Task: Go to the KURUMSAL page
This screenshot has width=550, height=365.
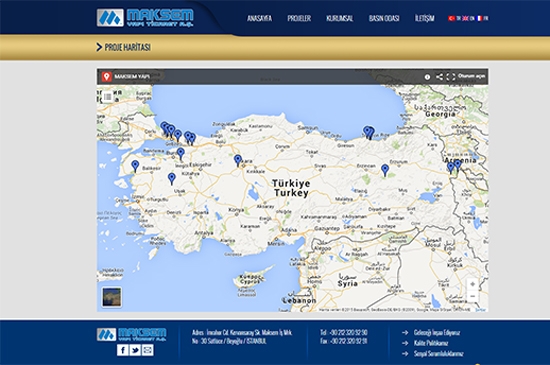Action: pyautogui.click(x=340, y=18)
